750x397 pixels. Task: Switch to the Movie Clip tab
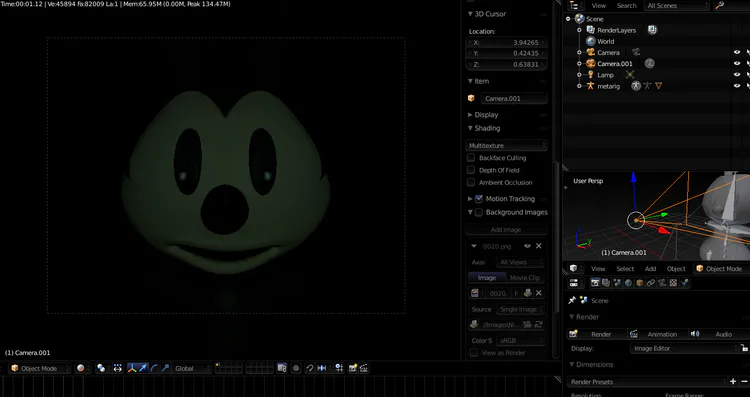coord(524,277)
